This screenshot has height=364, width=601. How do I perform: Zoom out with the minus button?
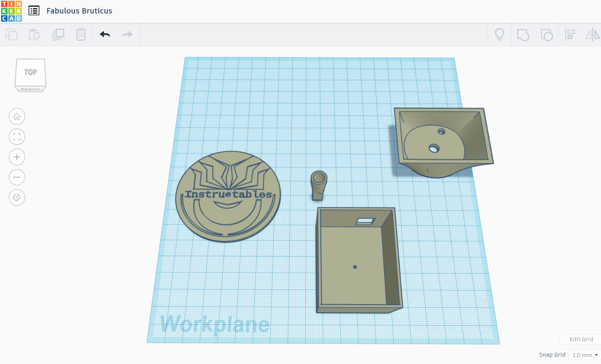coord(17,177)
